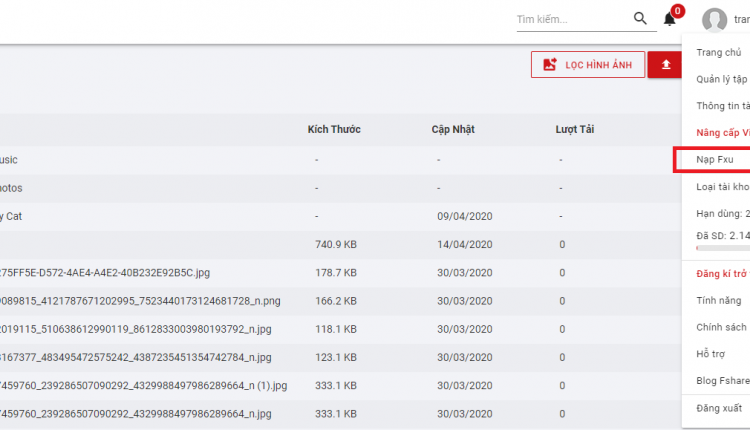Viewport: 750px width, 430px height.
Task: Open Thông tin tài khoản menu entry
Action: 723,106
